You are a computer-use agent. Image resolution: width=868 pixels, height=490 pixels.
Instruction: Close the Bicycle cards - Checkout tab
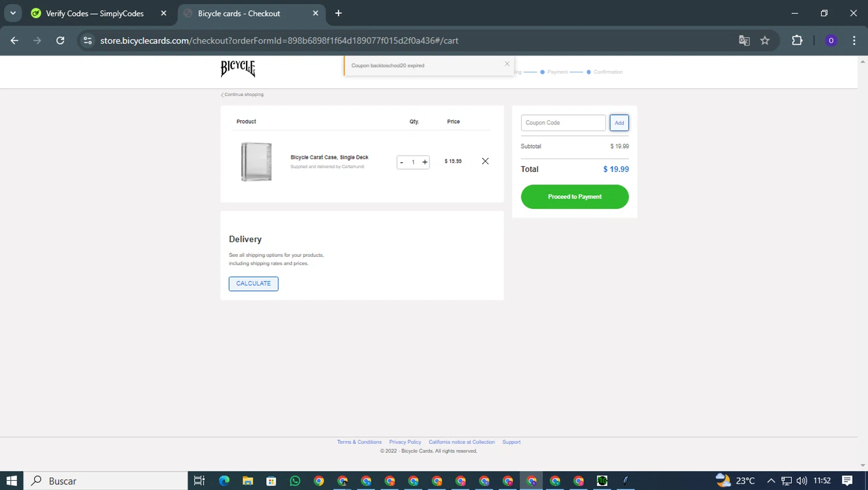pyautogui.click(x=315, y=13)
